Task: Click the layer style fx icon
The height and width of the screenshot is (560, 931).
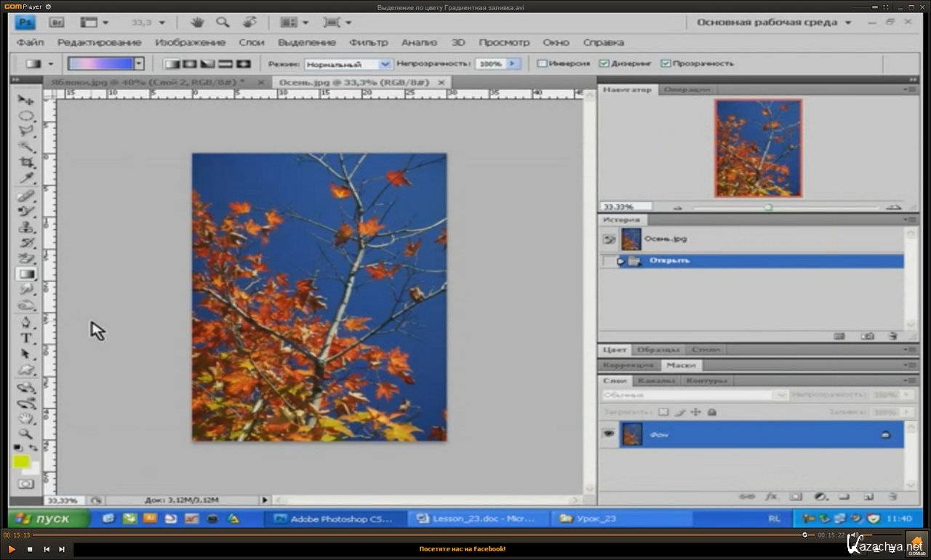Action: 772,497
